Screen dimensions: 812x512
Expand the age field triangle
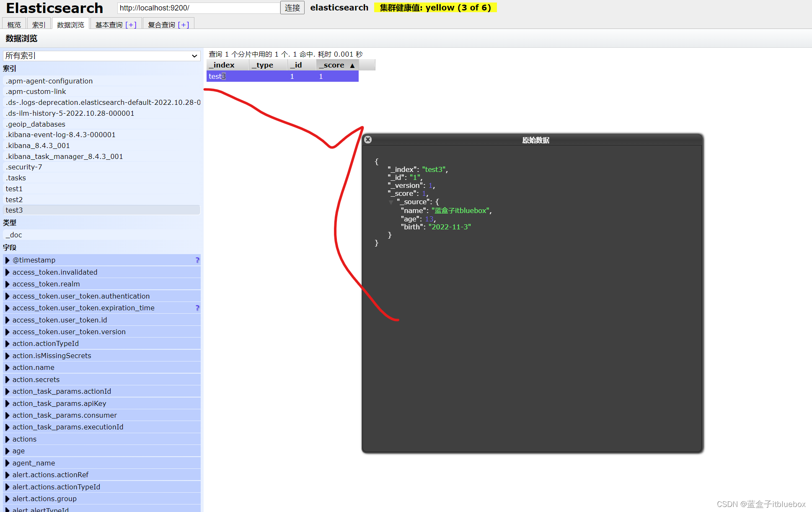7,451
